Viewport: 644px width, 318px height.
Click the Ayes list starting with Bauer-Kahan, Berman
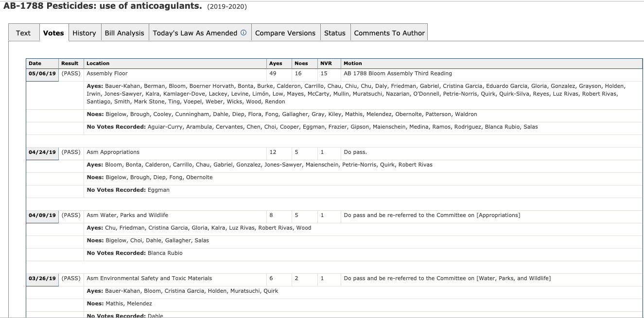(356, 94)
